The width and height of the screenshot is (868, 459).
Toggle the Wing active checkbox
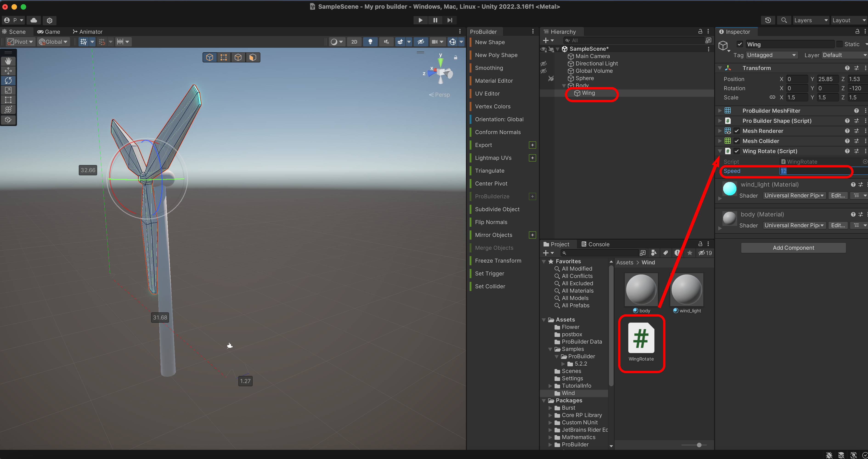(740, 44)
